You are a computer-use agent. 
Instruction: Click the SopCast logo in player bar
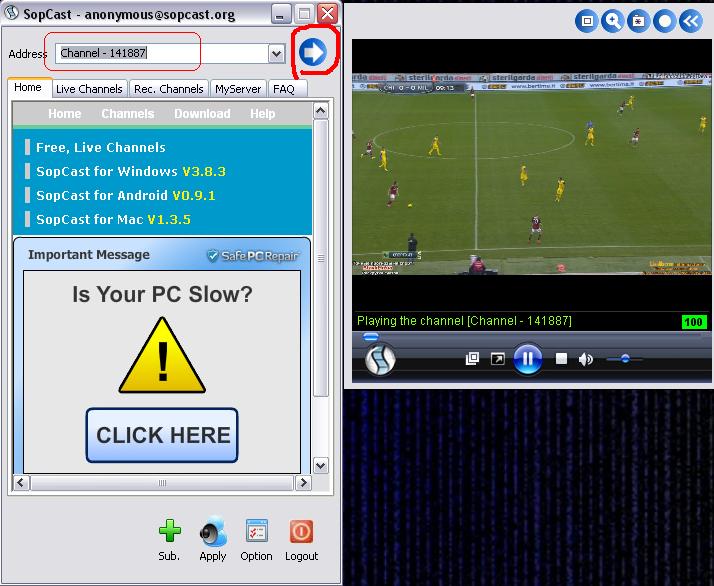[x=381, y=359]
